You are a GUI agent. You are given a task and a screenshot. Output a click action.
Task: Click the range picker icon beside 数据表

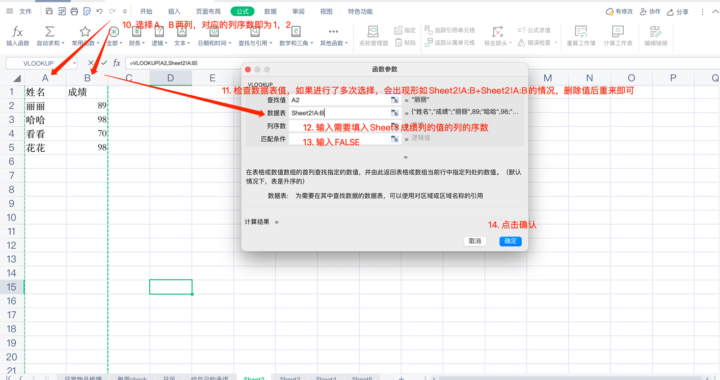click(394, 112)
